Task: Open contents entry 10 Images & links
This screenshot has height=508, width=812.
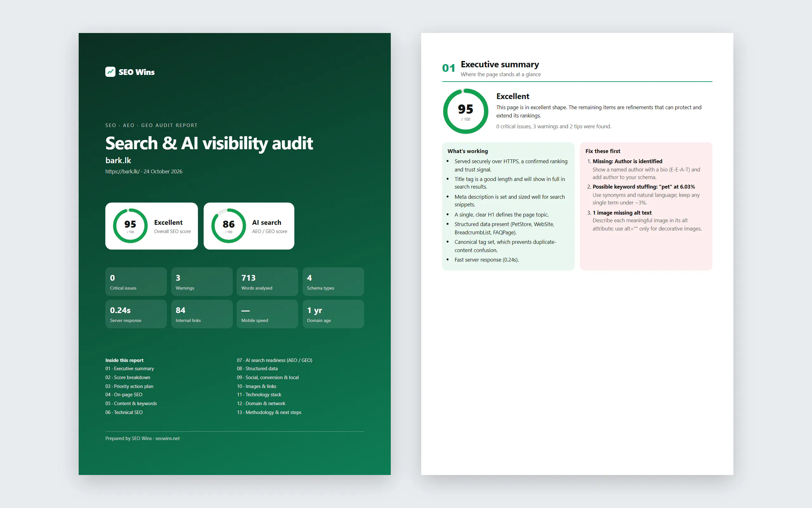Action: coord(257,386)
